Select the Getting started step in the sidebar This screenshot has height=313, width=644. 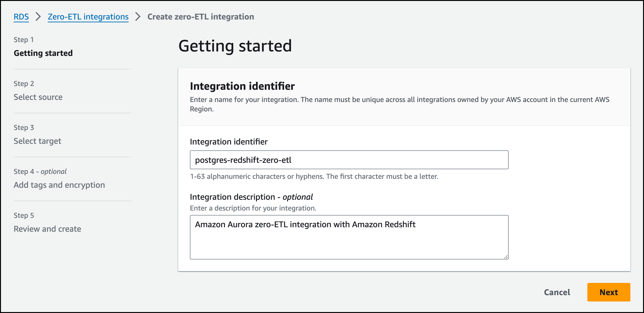click(x=43, y=53)
